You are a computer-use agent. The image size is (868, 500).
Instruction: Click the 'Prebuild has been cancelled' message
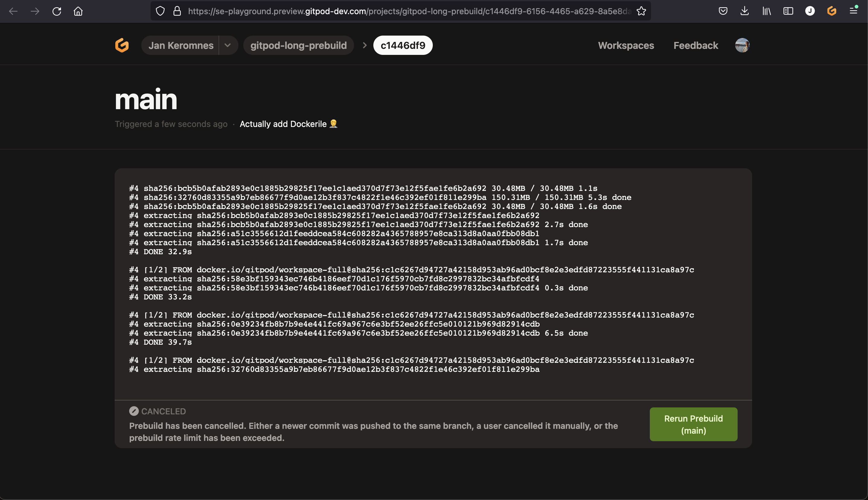[x=374, y=432]
